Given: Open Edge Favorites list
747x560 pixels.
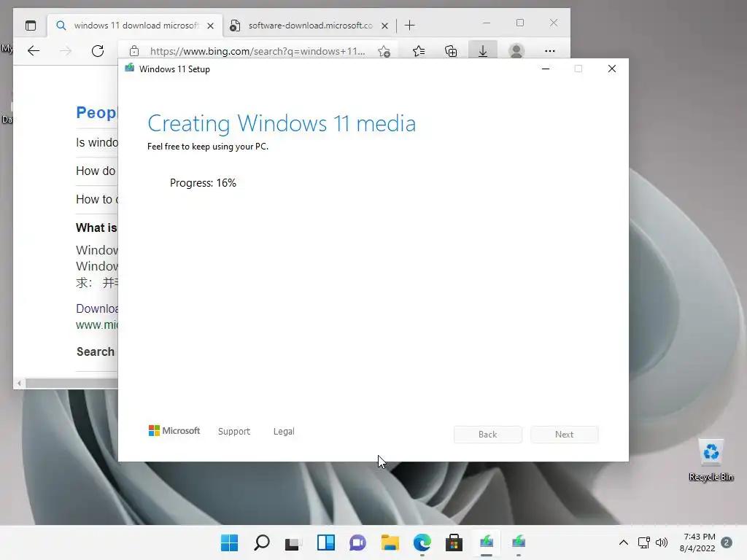Looking at the screenshot, I should [419, 51].
